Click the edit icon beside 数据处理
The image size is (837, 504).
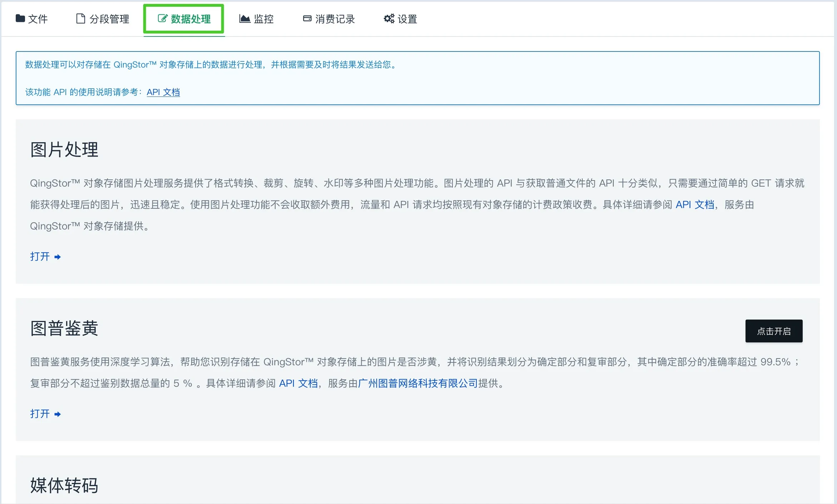point(162,19)
